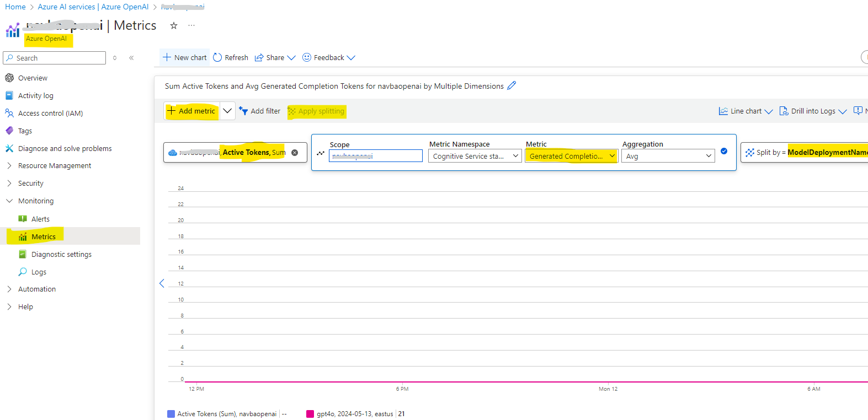Click in the sidebar Search field
The height and width of the screenshot is (420, 868).
point(54,58)
